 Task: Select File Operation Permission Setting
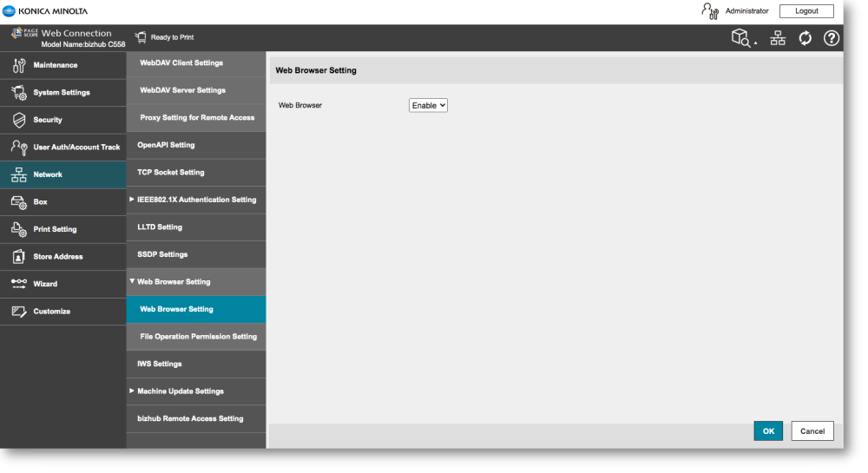[x=196, y=337]
